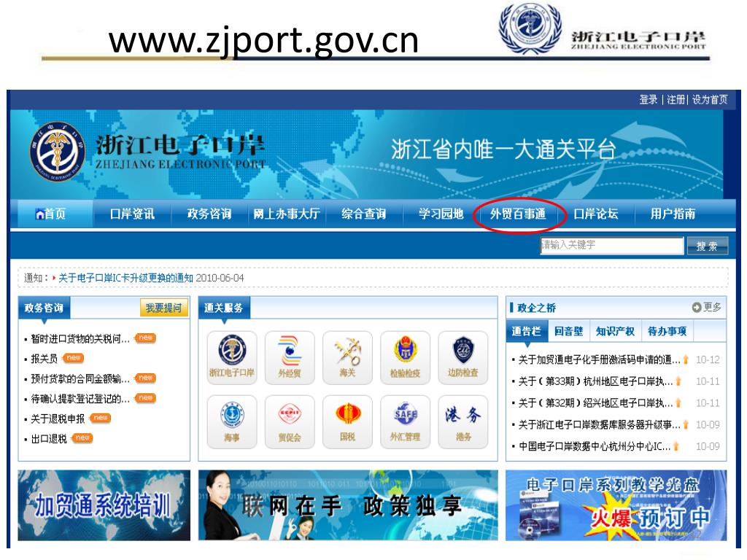Select 外贸百事通 in navigation bar

click(x=519, y=214)
